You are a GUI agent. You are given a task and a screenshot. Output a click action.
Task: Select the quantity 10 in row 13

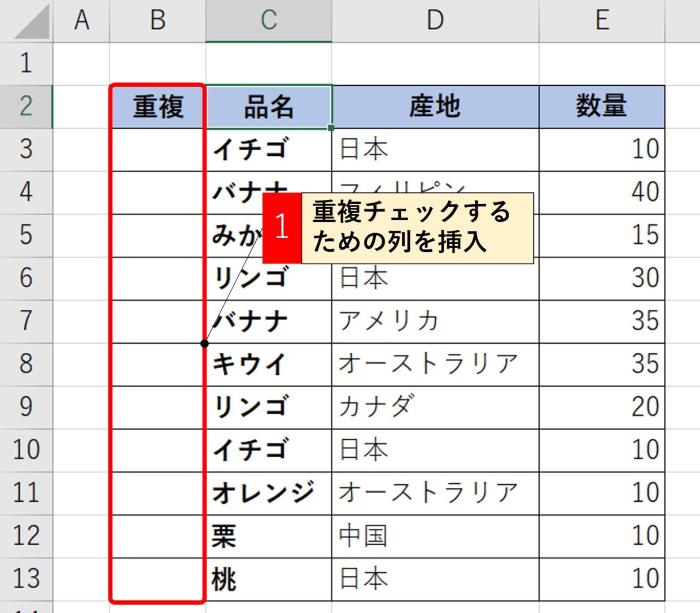[x=602, y=579]
